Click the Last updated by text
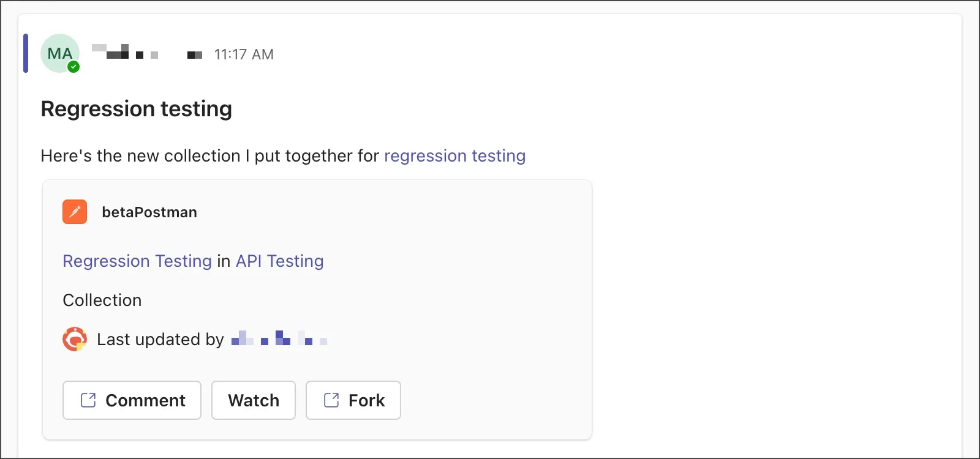The image size is (980, 459). pyautogui.click(x=160, y=339)
